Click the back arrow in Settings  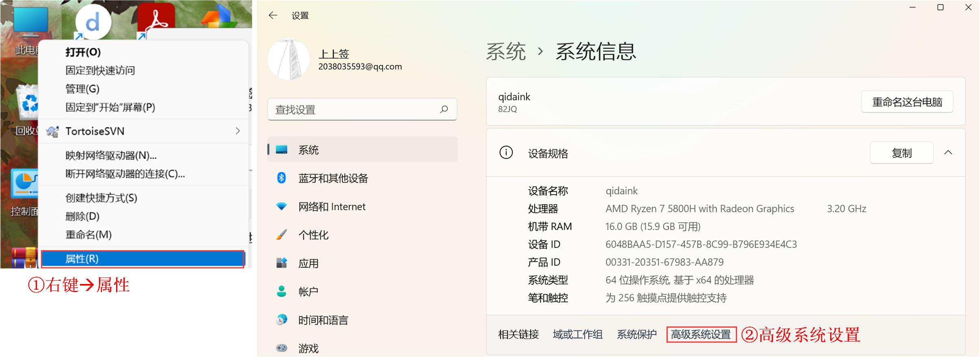(x=273, y=15)
